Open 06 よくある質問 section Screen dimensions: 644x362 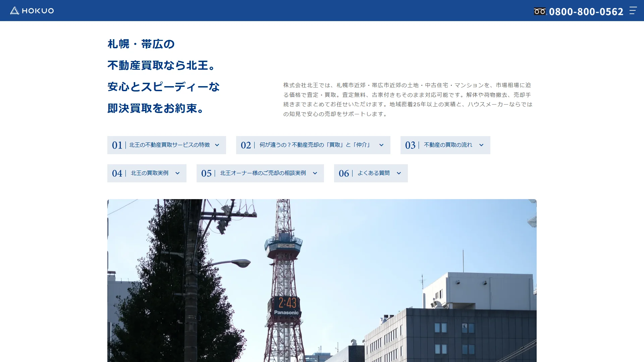point(371,173)
